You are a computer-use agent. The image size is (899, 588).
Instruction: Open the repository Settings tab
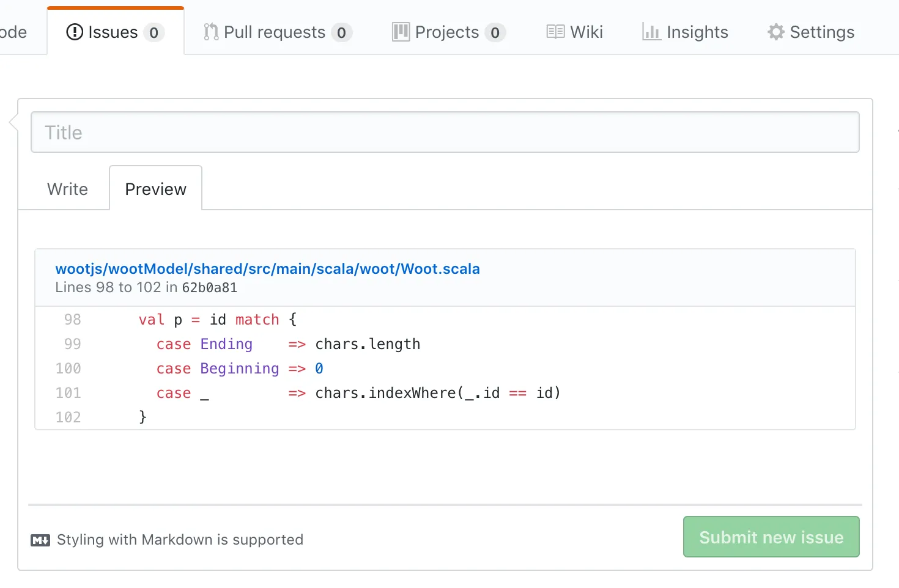point(810,32)
